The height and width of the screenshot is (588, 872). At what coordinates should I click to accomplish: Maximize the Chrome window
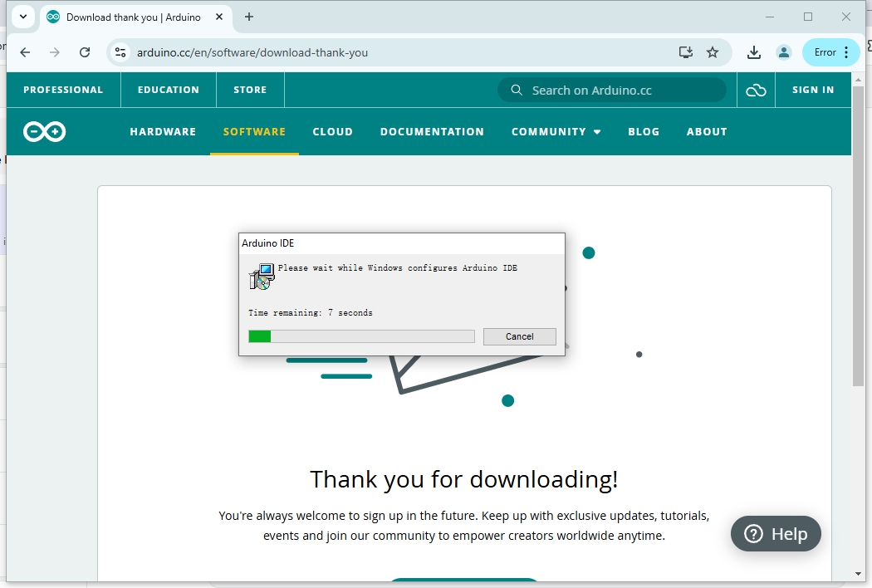tap(808, 17)
